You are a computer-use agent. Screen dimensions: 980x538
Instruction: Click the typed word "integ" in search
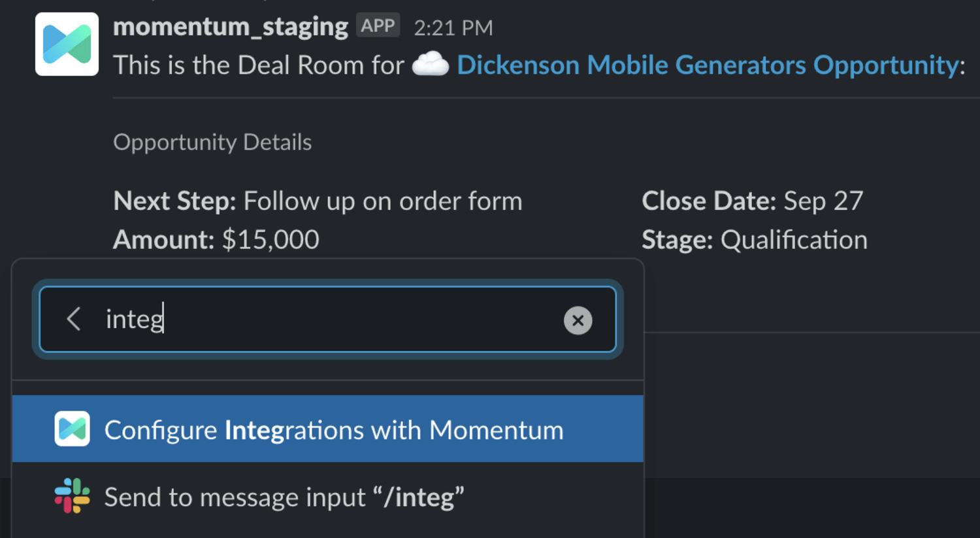(134, 320)
